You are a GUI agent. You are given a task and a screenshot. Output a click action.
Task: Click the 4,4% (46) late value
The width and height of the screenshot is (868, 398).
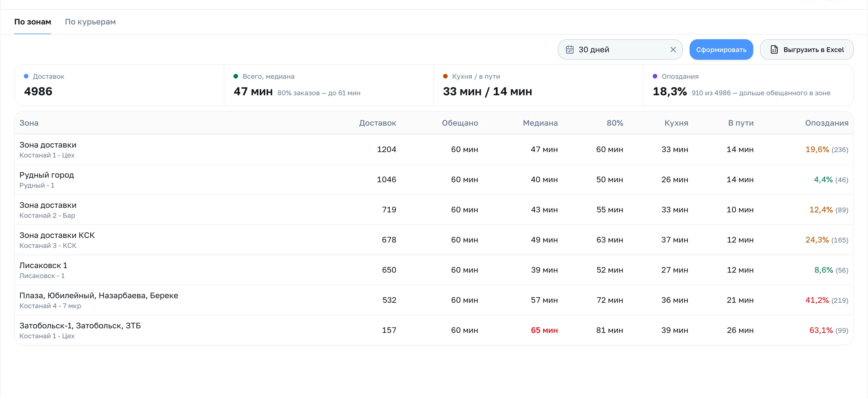click(x=831, y=180)
